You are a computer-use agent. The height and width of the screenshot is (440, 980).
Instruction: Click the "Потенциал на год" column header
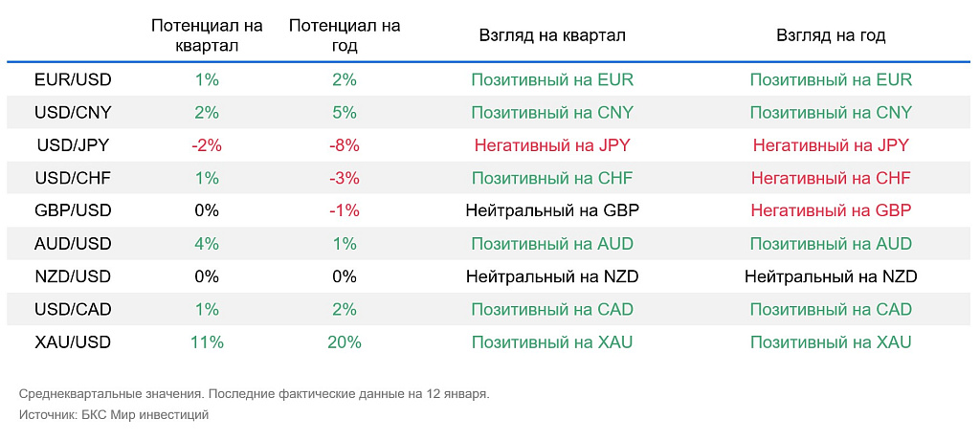[345, 35]
